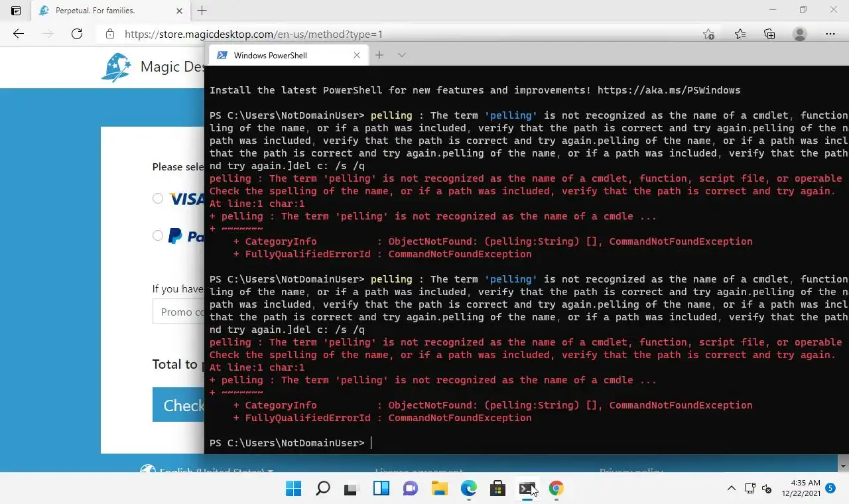
Task: Open a new Edge browser tab
Action: coord(202,11)
